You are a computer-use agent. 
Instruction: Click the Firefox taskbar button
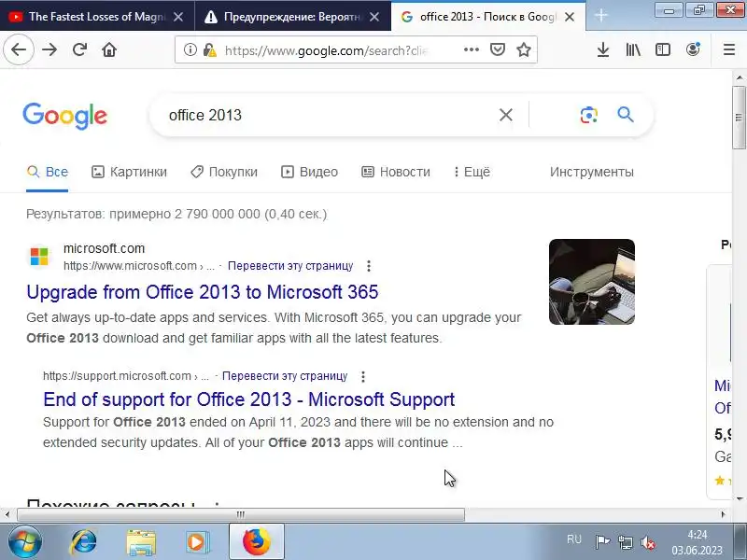tap(257, 541)
